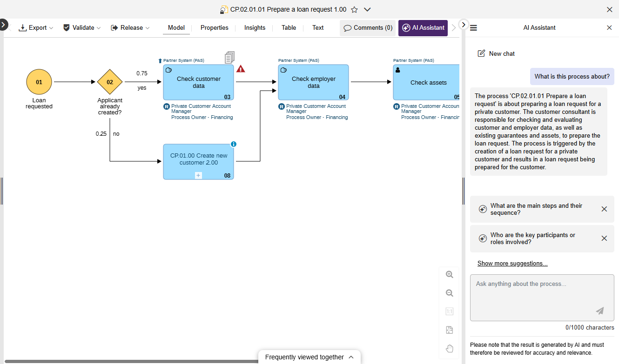Open the version dropdown next to the process title
619x364 pixels.
pyautogui.click(x=367, y=9)
